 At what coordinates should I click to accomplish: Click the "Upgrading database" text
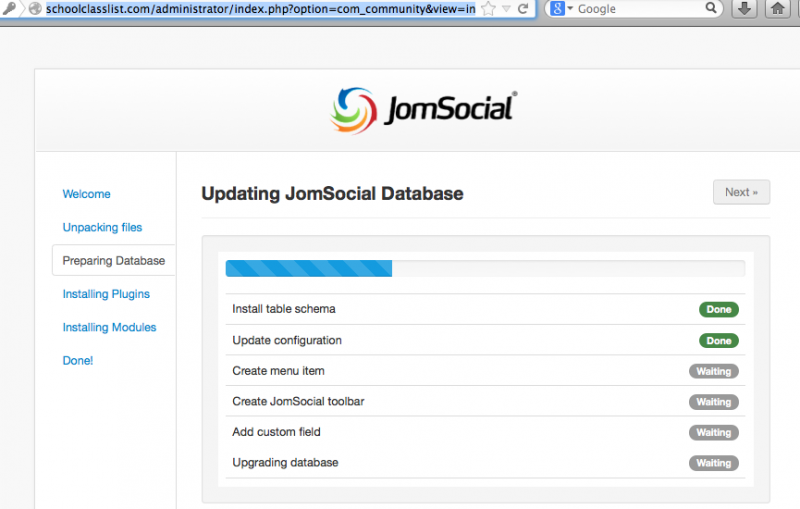point(285,463)
